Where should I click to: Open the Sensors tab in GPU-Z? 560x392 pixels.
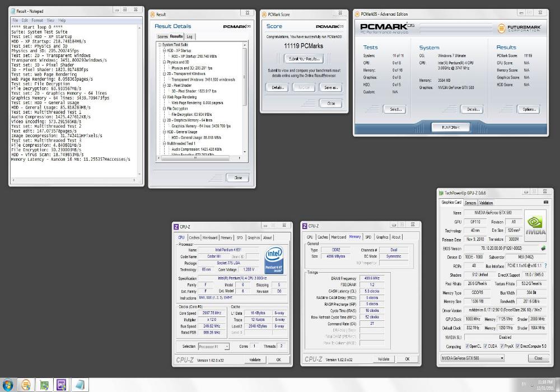point(470,203)
